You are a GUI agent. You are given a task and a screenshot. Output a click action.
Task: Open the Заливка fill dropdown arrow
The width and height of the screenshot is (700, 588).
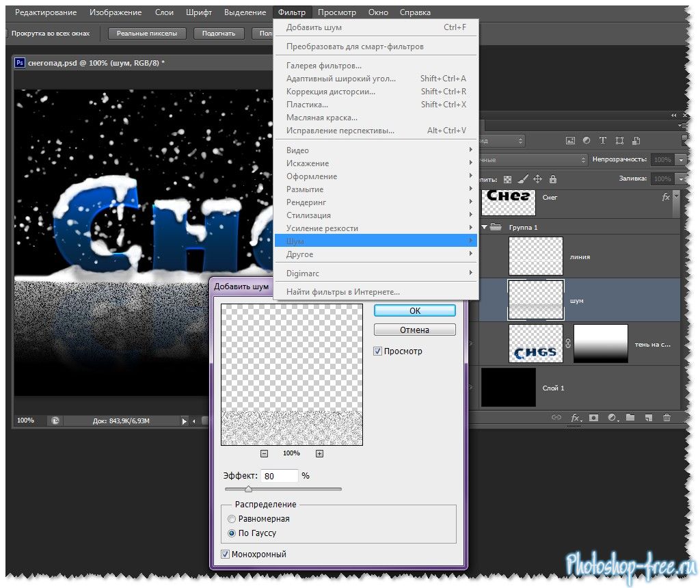(x=680, y=179)
